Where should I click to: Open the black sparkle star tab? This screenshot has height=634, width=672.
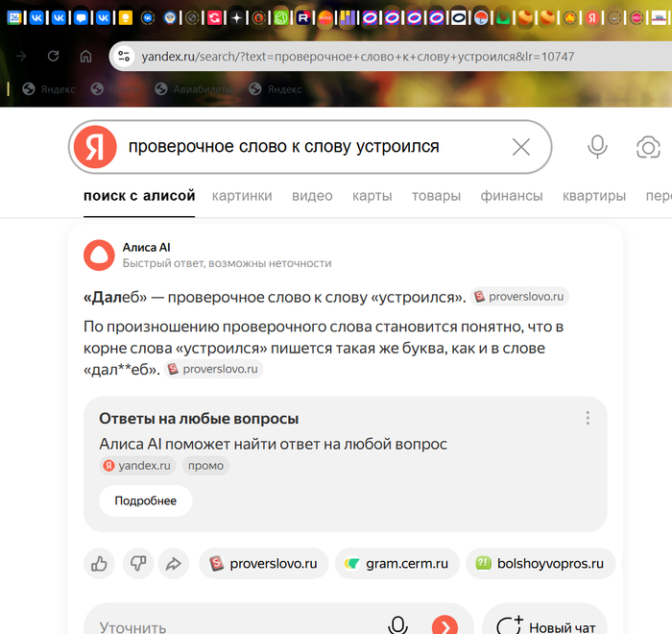(x=236, y=17)
